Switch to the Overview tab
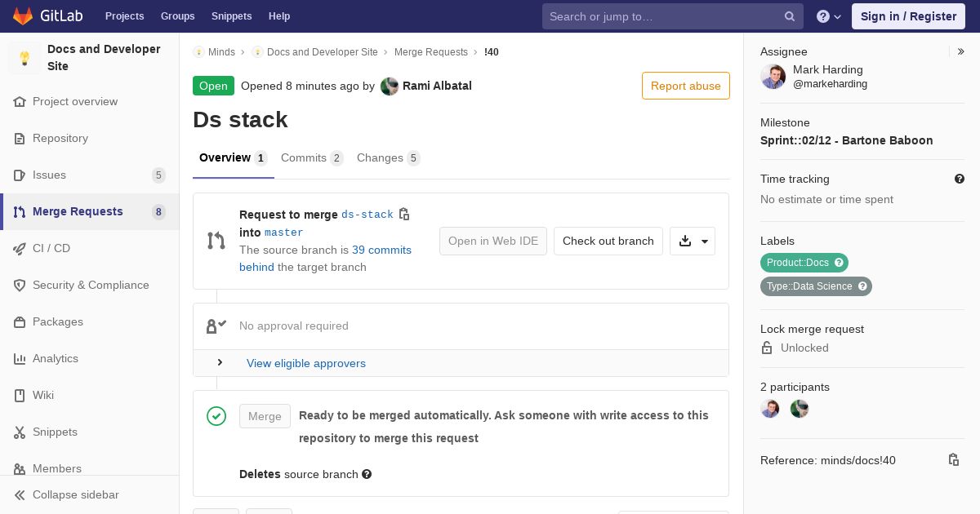980x514 pixels. [234, 158]
